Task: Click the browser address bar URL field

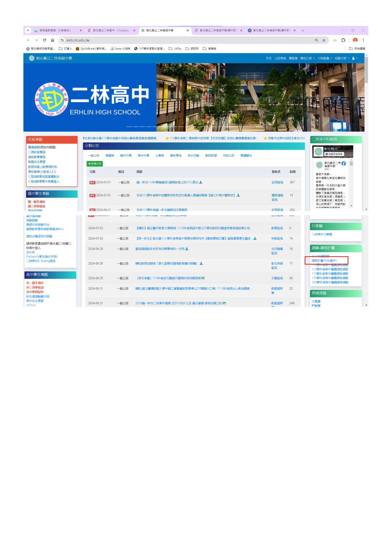Action: (x=187, y=40)
